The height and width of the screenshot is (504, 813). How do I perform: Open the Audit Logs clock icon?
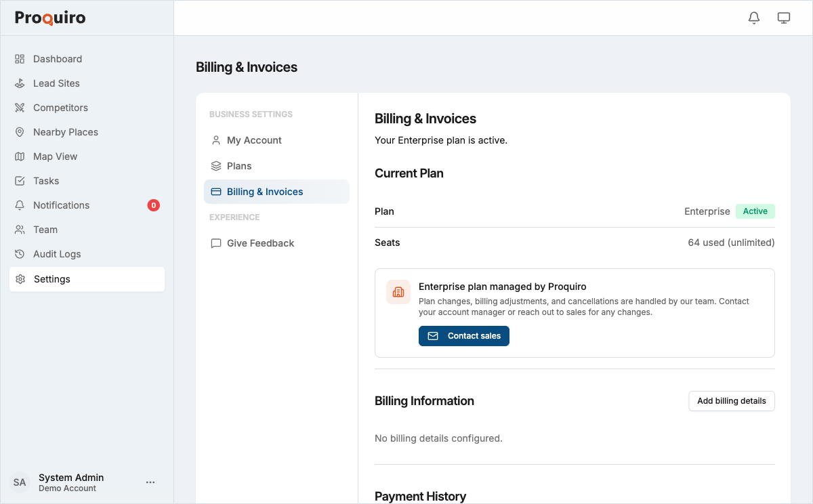coord(20,253)
